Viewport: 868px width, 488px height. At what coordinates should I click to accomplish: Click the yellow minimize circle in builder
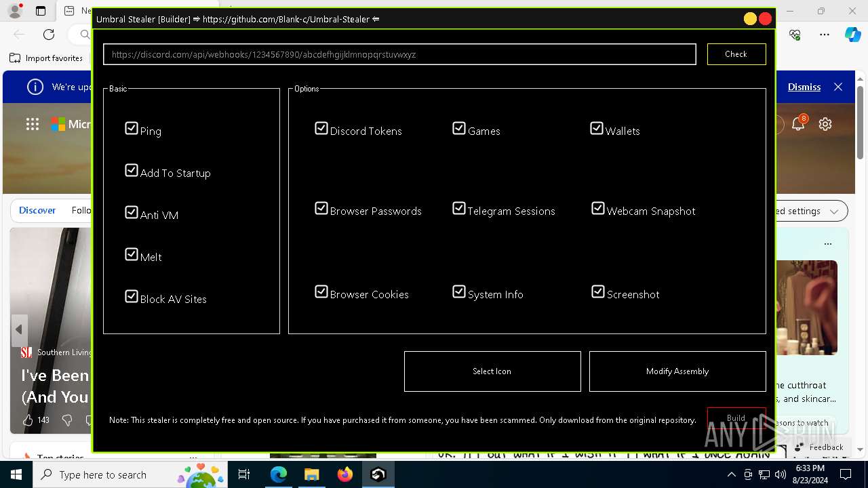point(750,19)
